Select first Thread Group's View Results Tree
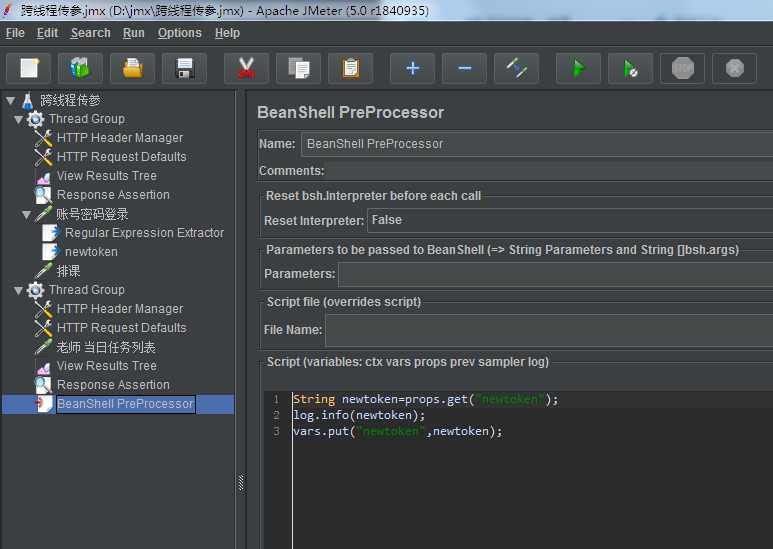Viewport: 773px width, 549px height. click(x=107, y=176)
